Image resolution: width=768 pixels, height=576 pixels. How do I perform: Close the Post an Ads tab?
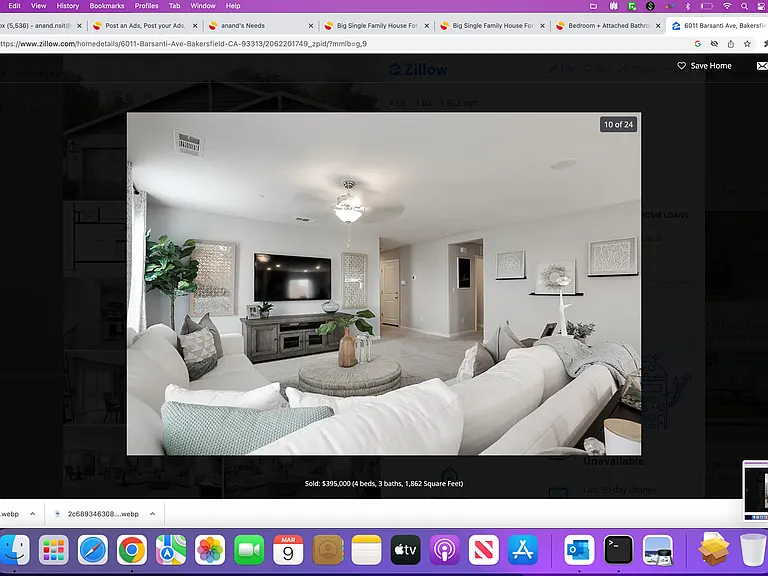tap(195, 25)
